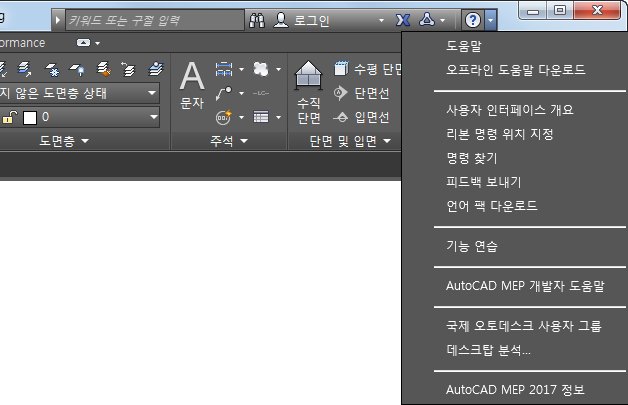The image size is (628, 405).
Task: Select the 문자 text tool
Action: 192,85
